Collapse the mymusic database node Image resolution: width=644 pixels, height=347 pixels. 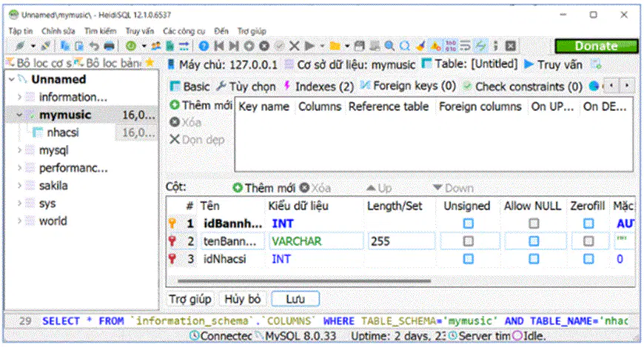click(19, 115)
